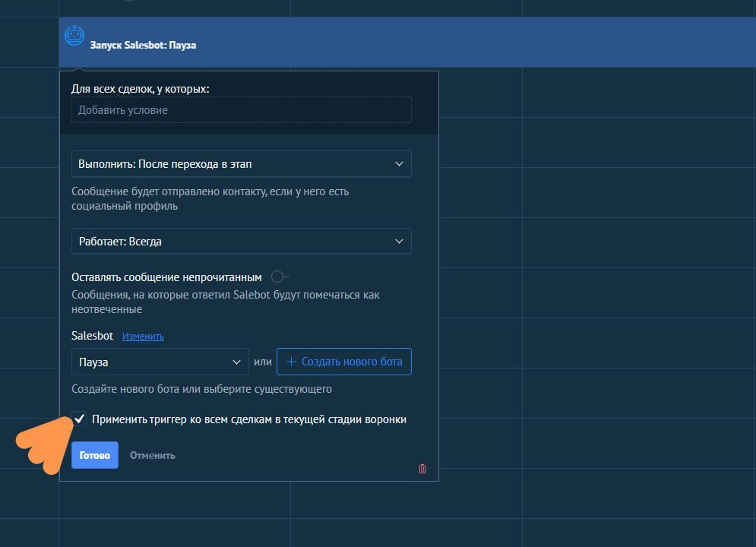756x547 pixels.
Task: Toggle Оставлять сообщение непрочитанным switch
Action: [x=279, y=277]
